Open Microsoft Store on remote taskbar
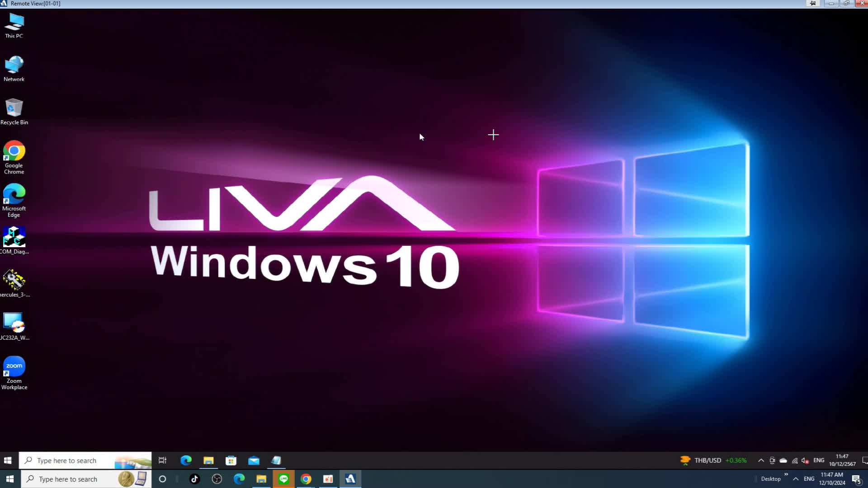This screenshot has width=868, height=488. 231,460
